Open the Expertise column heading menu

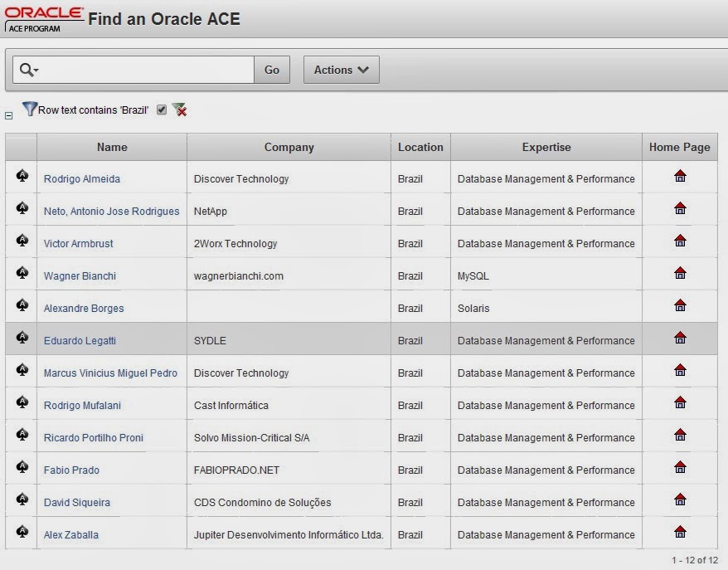(x=546, y=147)
